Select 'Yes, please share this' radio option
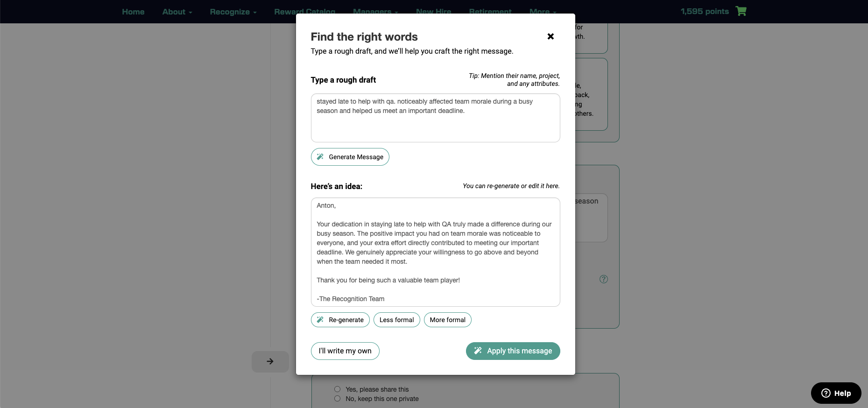Image resolution: width=868 pixels, height=408 pixels. coord(338,389)
